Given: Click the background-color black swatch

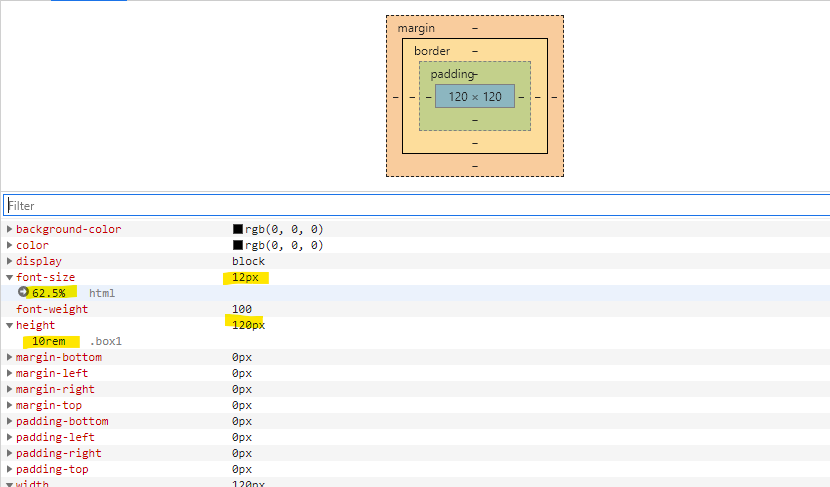Looking at the screenshot, I should (x=238, y=229).
